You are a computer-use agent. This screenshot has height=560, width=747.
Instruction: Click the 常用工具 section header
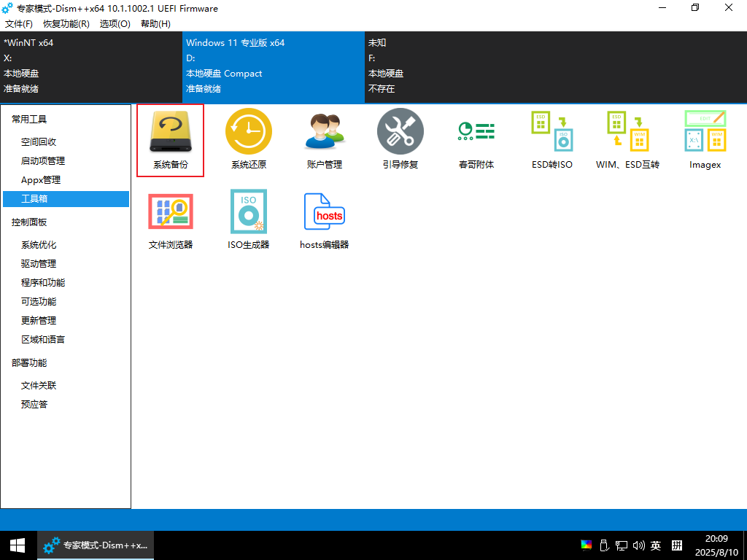[x=29, y=120]
